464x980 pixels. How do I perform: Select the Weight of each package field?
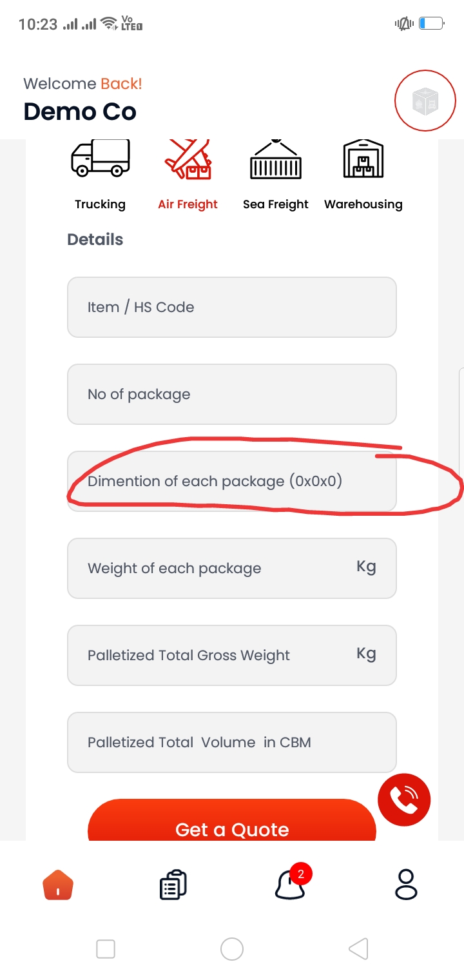232,568
